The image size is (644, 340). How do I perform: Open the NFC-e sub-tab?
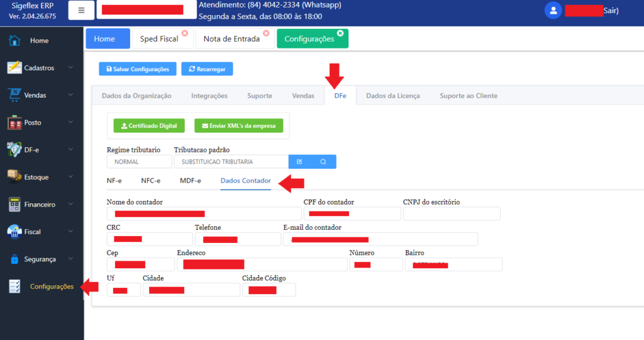(150, 181)
